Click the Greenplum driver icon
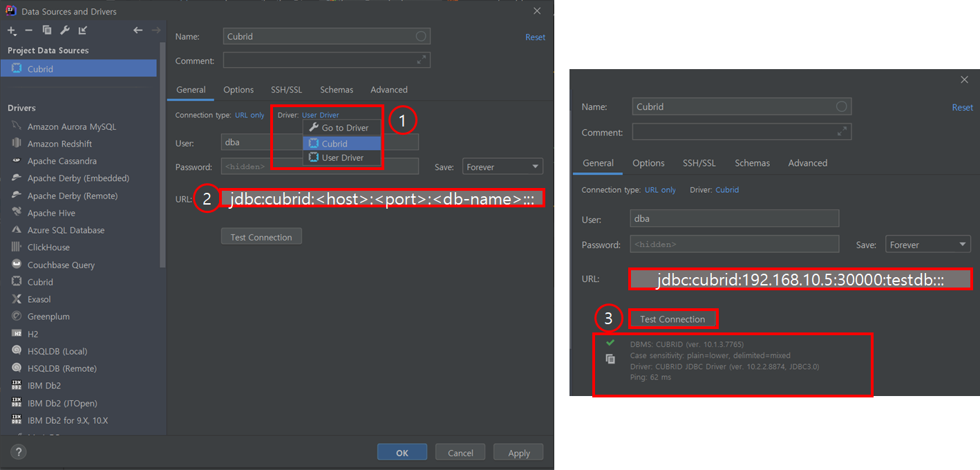This screenshot has height=470, width=980. click(x=17, y=316)
